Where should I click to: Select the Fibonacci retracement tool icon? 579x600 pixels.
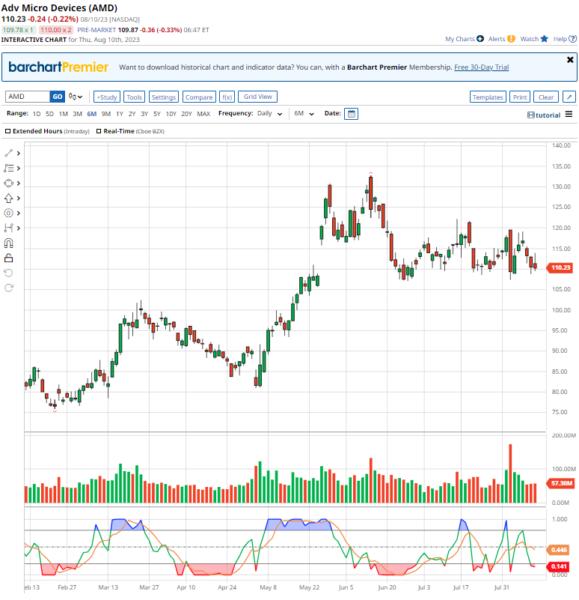pyautogui.click(x=8, y=168)
